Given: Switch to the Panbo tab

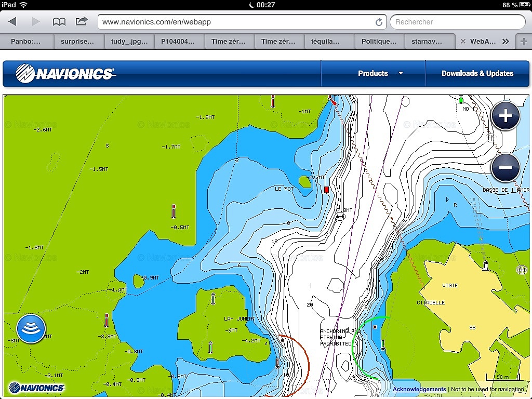Looking at the screenshot, I should click(x=26, y=42).
